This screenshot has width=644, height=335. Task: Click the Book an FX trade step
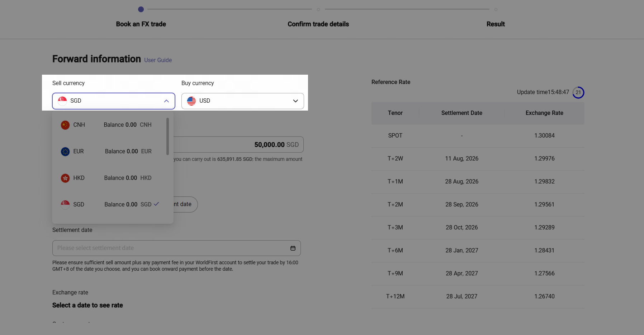tap(141, 24)
